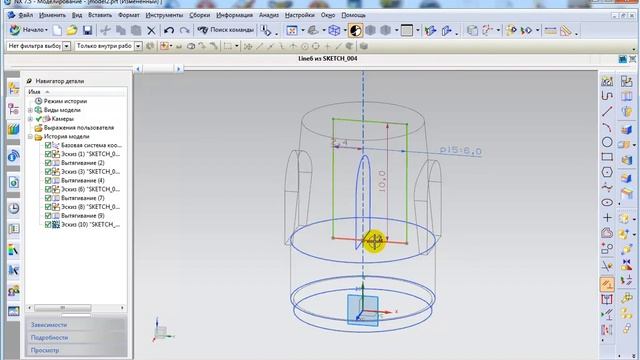Image resolution: width=640 pixels, height=360 pixels.
Task: Open the Инструменты menu
Action: [164, 15]
